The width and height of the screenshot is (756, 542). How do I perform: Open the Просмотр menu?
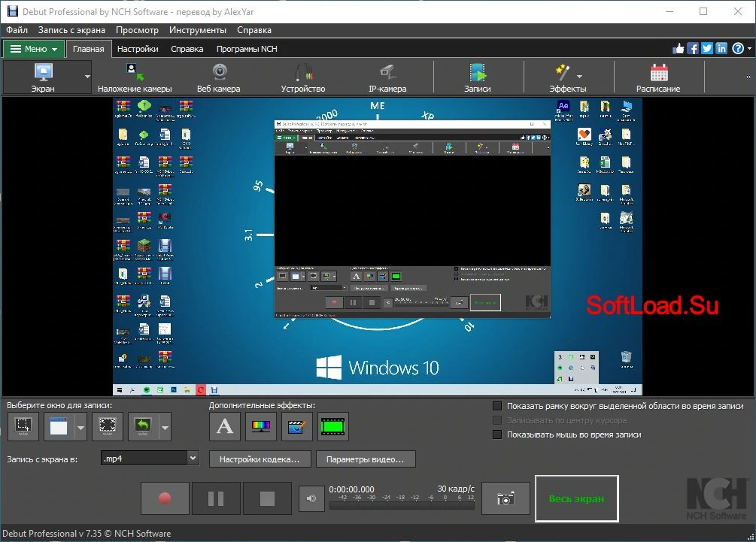pos(137,30)
